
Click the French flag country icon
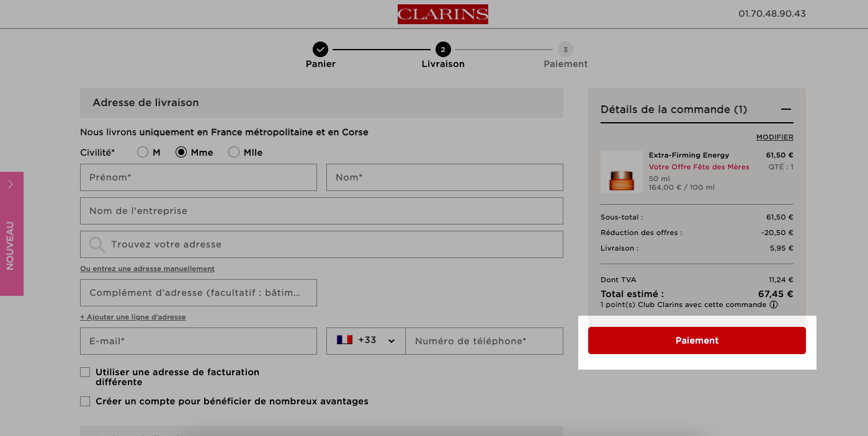[x=344, y=340]
